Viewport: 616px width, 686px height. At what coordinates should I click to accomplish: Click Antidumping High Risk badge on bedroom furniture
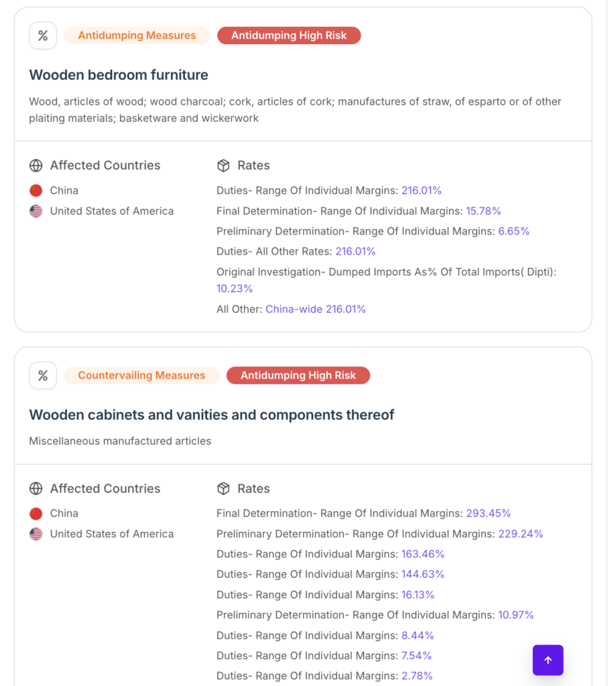click(x=289, y=36)
